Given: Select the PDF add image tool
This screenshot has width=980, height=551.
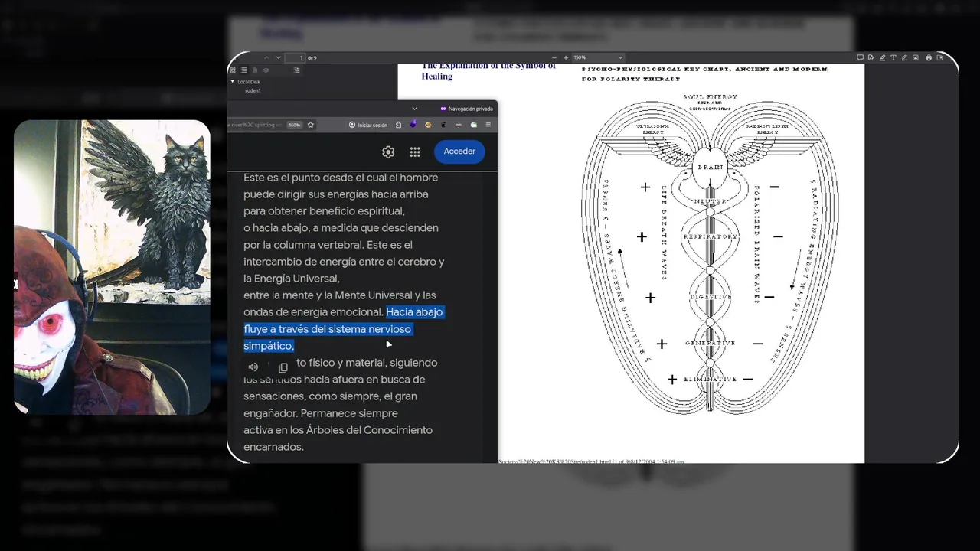Looking at the screenshot, I should pyautogui.click(x=916, y=57).
